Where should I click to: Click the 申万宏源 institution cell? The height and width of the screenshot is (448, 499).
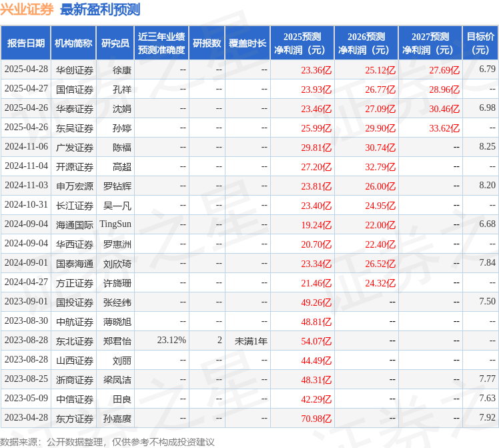click(x=75, y=186)
